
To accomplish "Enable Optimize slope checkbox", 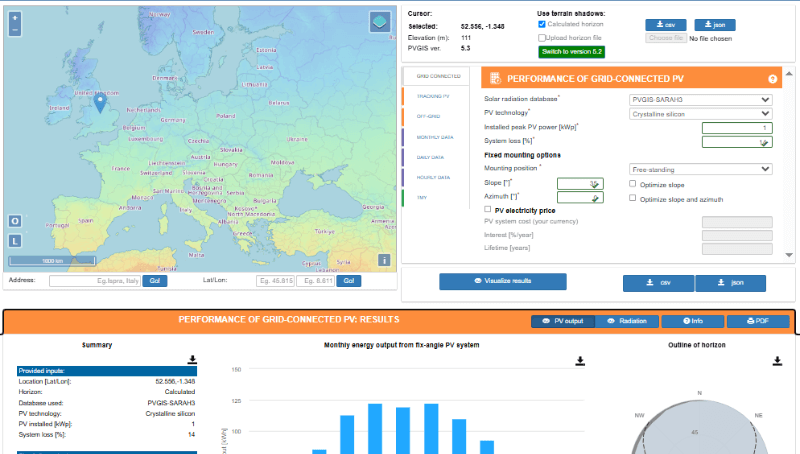I will click(632, 184).
